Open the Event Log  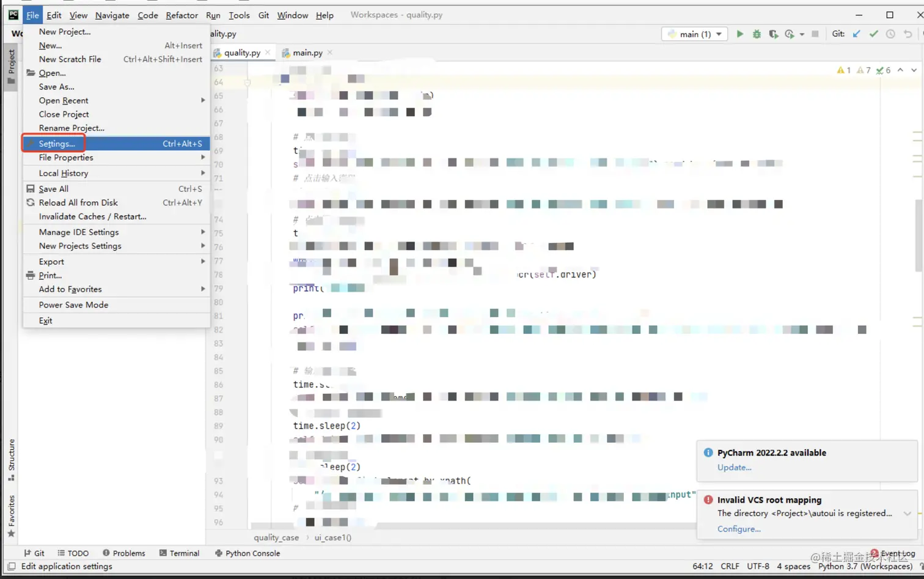point(893,553)
